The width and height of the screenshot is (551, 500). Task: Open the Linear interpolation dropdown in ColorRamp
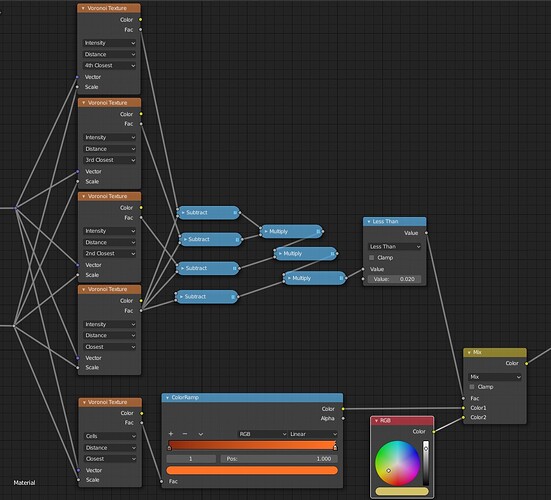[313, 434]
